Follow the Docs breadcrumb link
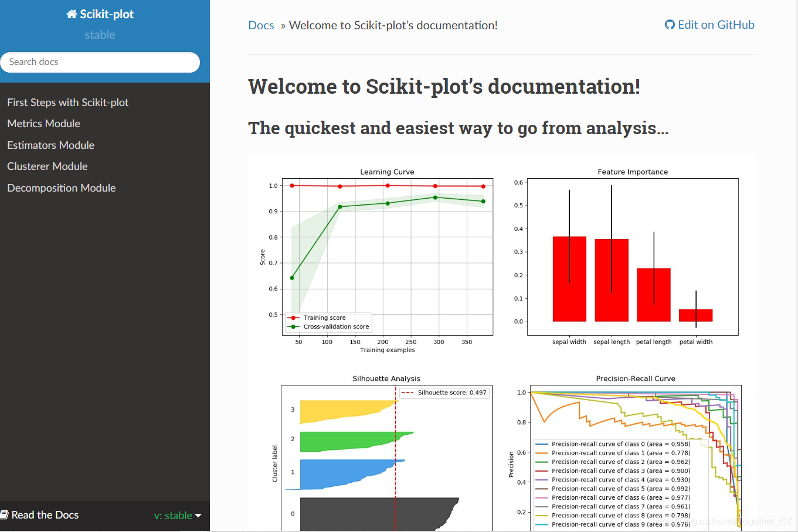This screenshot has height=532, width=798. point(260,25)
